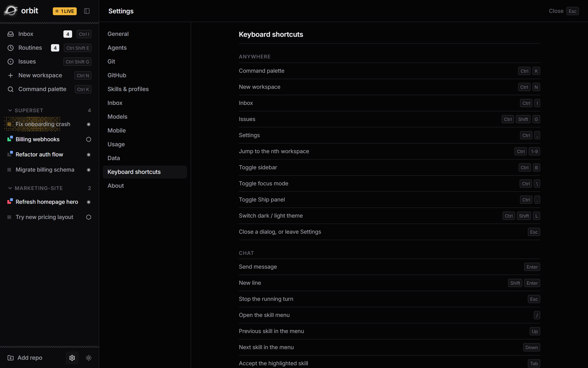Screen dimensions: 588x368
Task: Click the Jump to the nth workspace row
Action: [389, 151]
